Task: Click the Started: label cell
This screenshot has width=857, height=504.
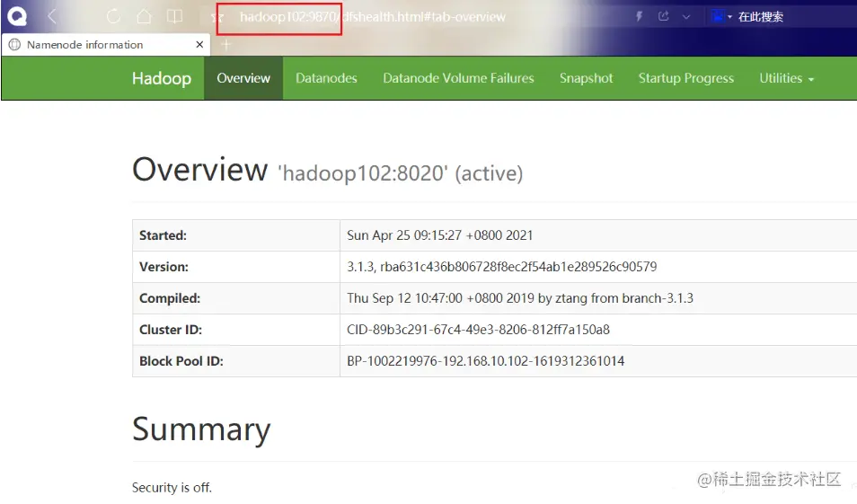Action: [x=236, y=235]
